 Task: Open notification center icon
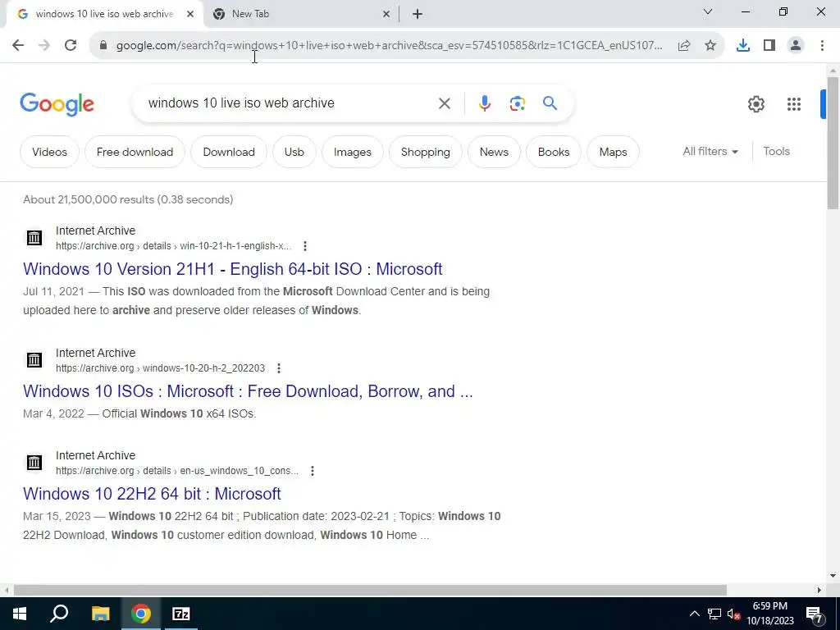[815, 614]
